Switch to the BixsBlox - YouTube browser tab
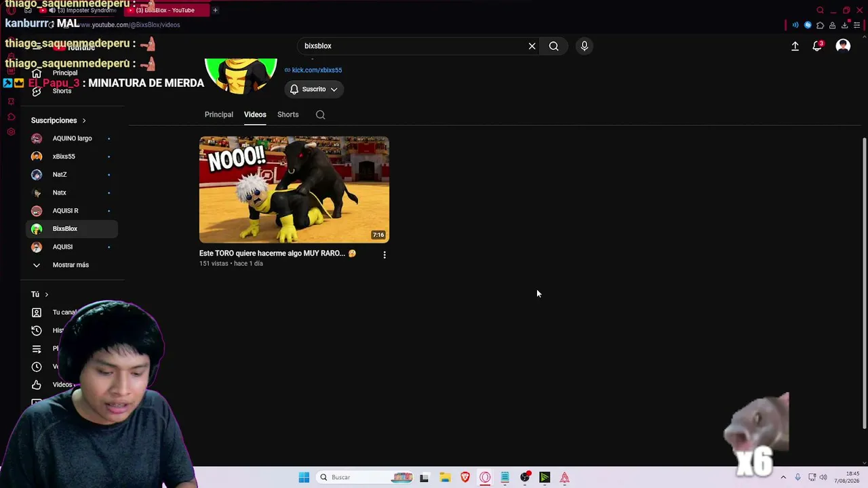868x488 pixels. [x=165, y=10]
